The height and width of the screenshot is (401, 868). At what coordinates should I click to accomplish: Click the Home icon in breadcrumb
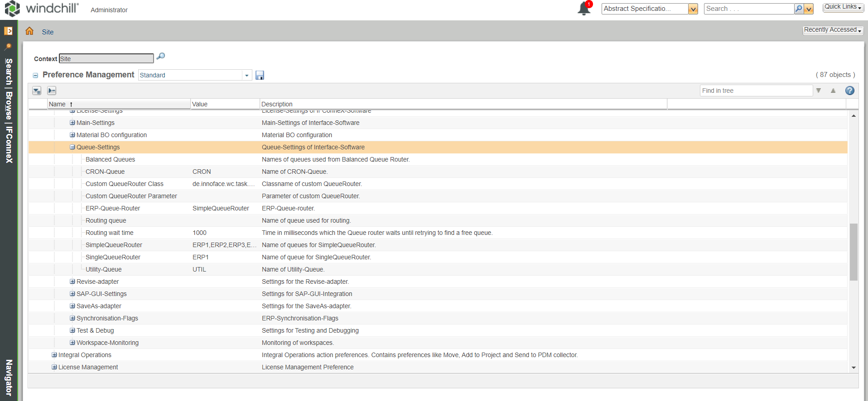point(29,31)
